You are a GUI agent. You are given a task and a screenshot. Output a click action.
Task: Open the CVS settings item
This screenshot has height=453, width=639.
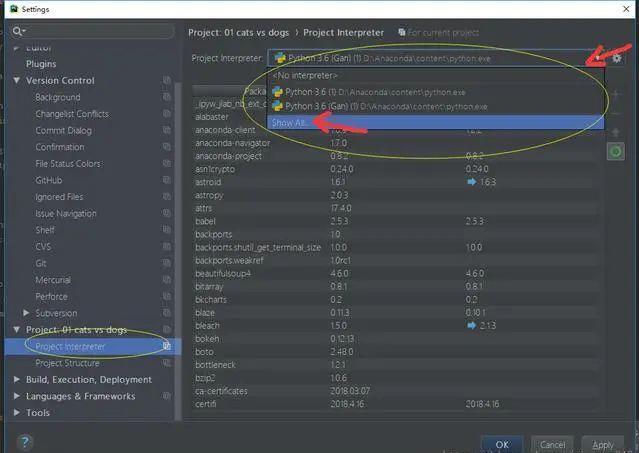tap(43, 246)
